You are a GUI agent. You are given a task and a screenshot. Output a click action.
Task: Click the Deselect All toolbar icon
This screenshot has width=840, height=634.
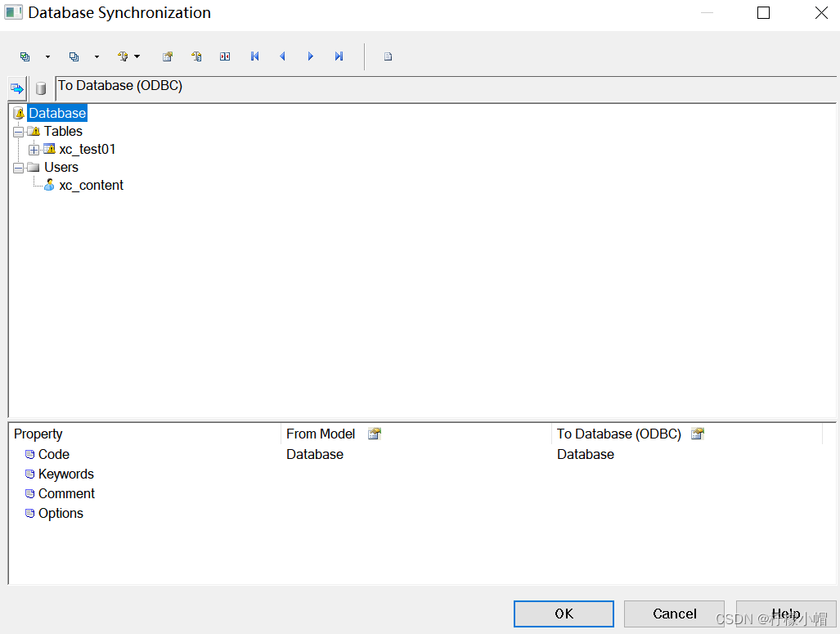coord(74,56)
